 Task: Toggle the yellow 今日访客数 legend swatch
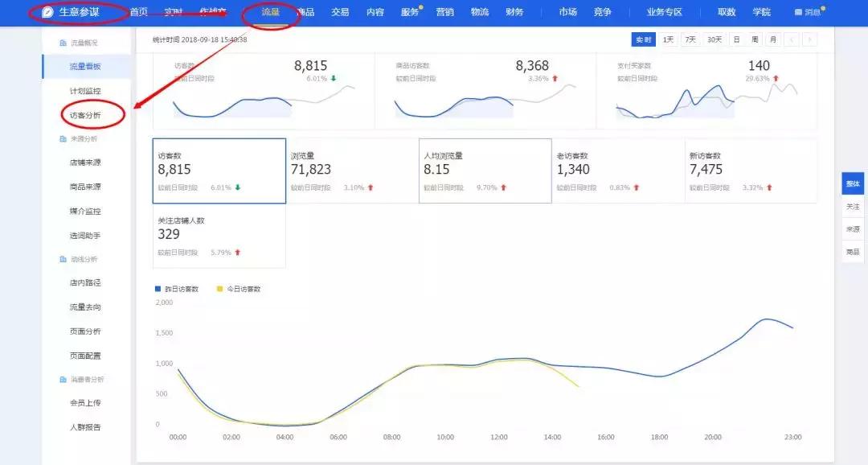coord(220,289)
